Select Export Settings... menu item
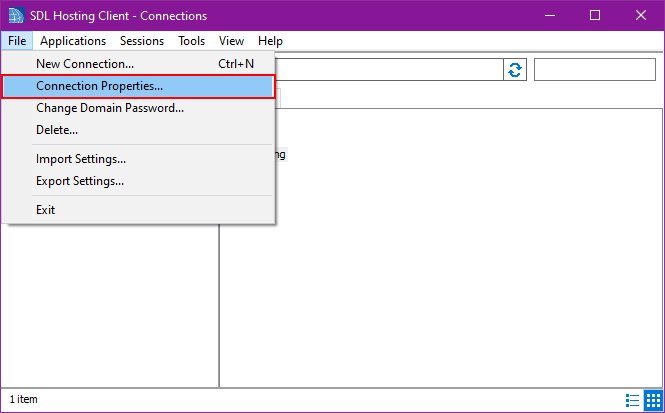The width and height of the screenshot is (665, 413). click(80, 181)
